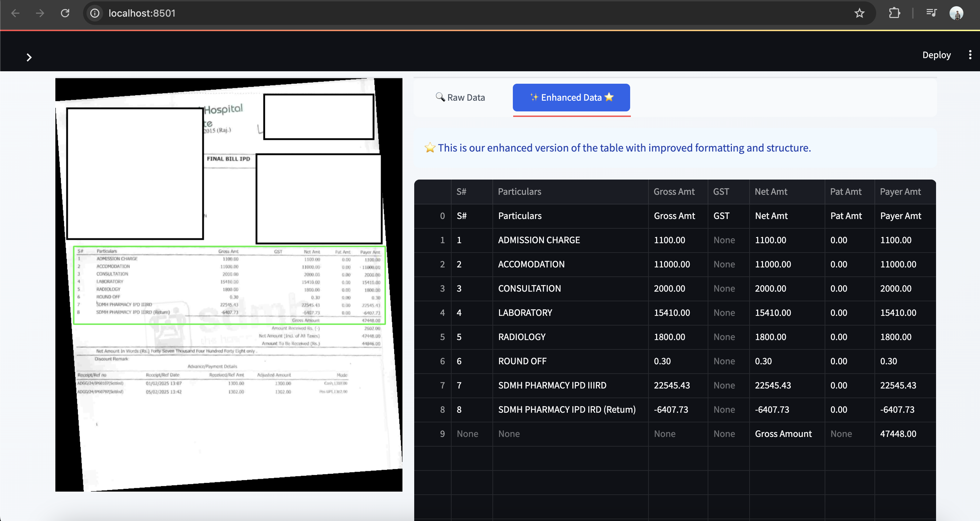Click the localhost:8501 address bar
980x521 pixels.
[x=456, y=13]
